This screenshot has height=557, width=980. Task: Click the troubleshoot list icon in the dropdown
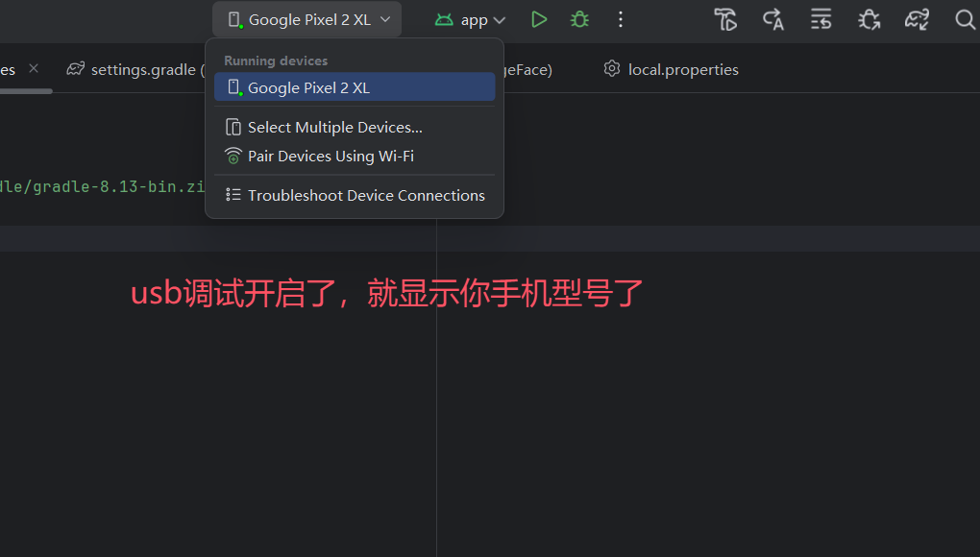233,195
